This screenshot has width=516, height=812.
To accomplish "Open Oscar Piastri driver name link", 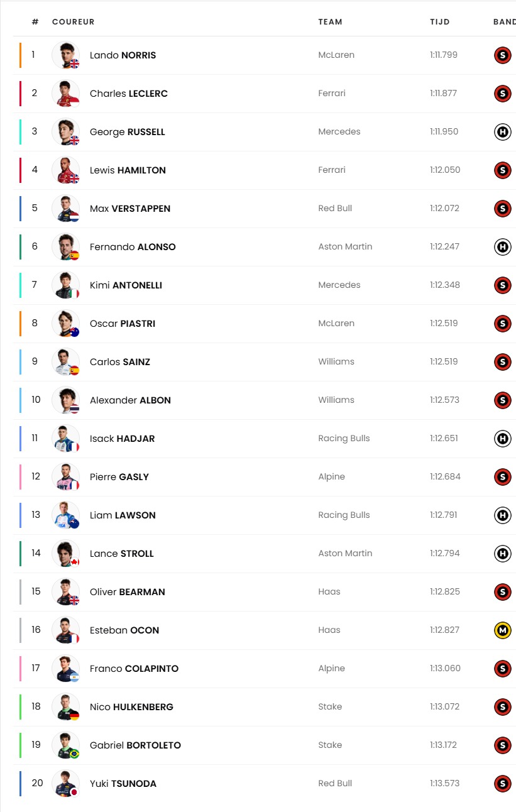I will coord(123,324).
